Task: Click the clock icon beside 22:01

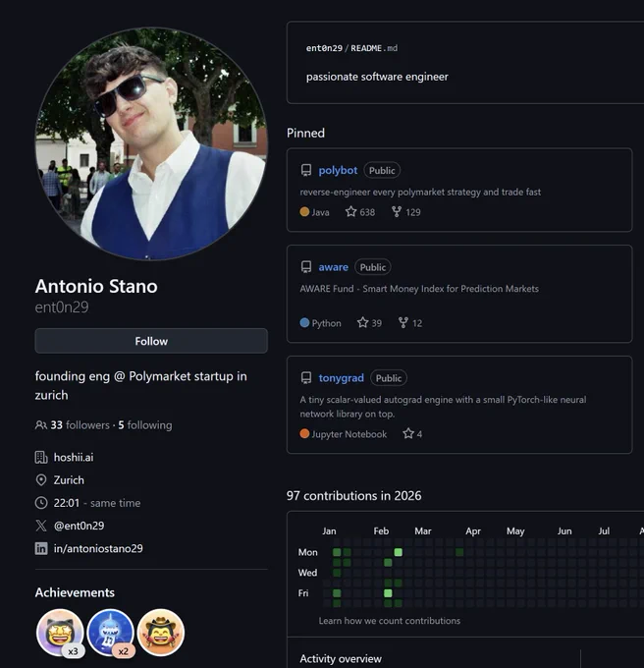Action: pyautogui.click(x=41, y=503)
